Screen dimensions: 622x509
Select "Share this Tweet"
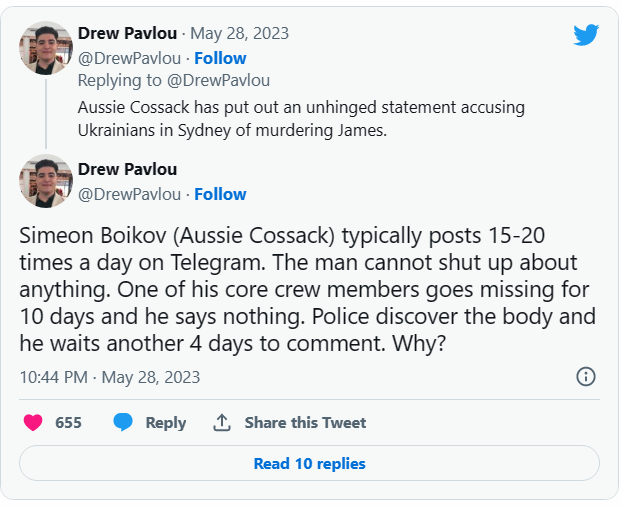305,423
